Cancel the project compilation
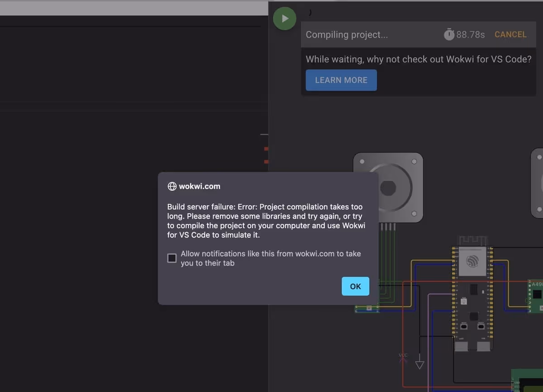 (510, 34)
